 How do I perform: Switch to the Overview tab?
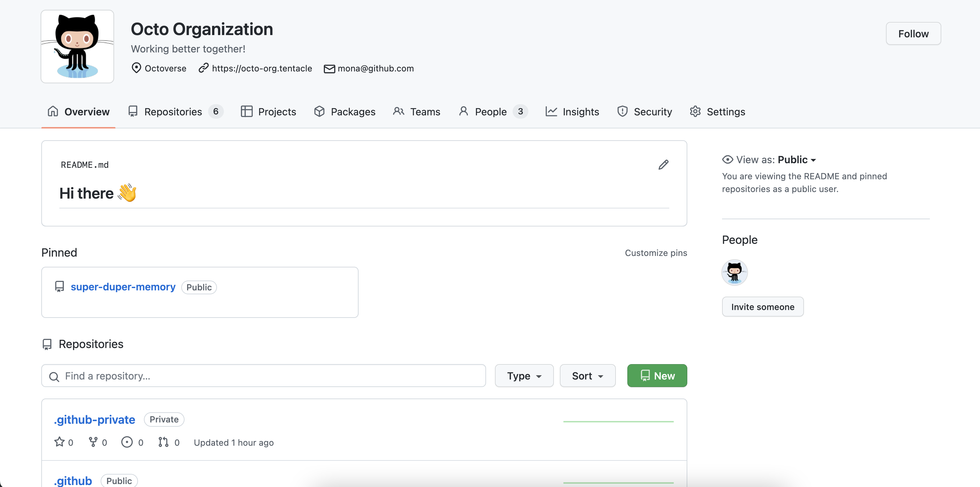(78, 111)
